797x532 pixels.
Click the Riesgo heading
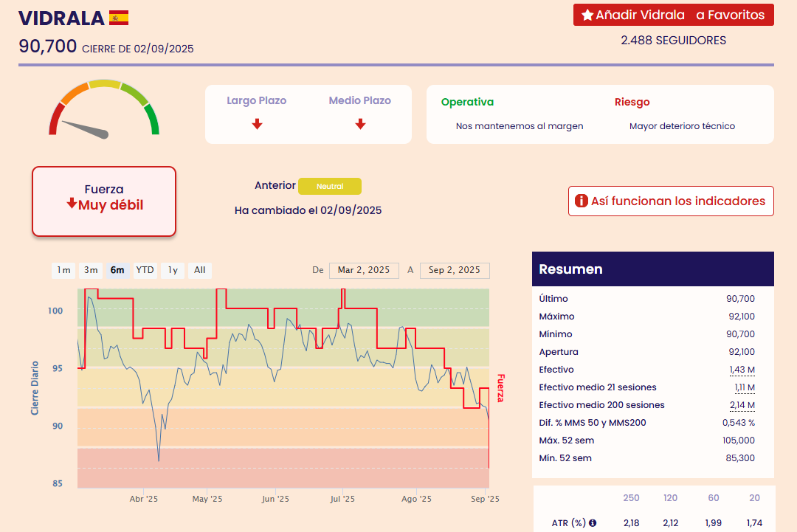coord(632,102)
